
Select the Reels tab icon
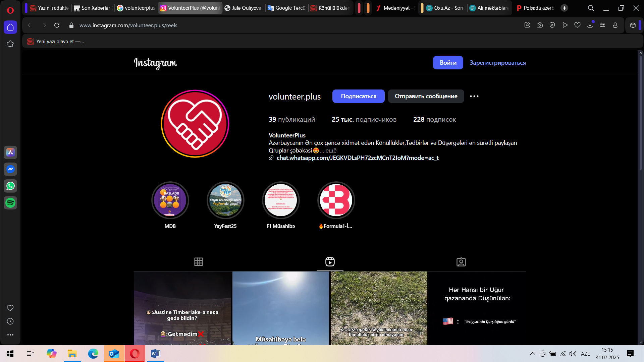click(x=330, y=262)
